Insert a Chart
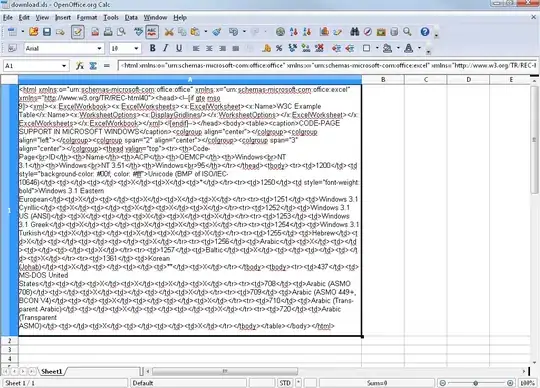The image size is (540, 388). tap(324, 32)
